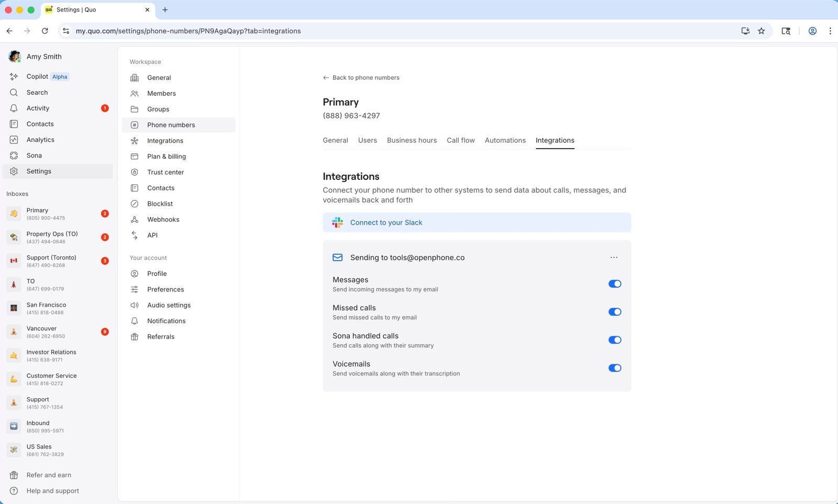Image resolution: width=838 pixels, height=504 pixels.
Task: Open Groups folder icon
Action: pyautogui.click(x=135, y=109)
